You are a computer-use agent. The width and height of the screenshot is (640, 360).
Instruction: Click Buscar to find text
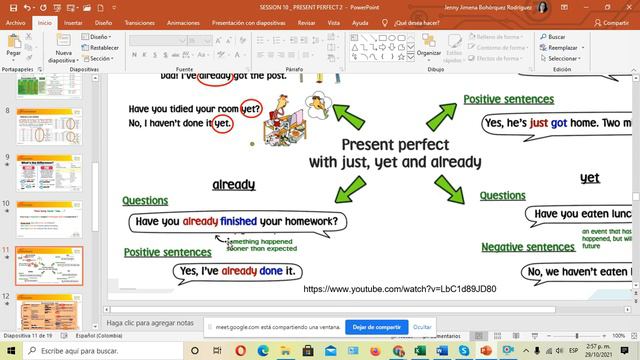[553, 37]
